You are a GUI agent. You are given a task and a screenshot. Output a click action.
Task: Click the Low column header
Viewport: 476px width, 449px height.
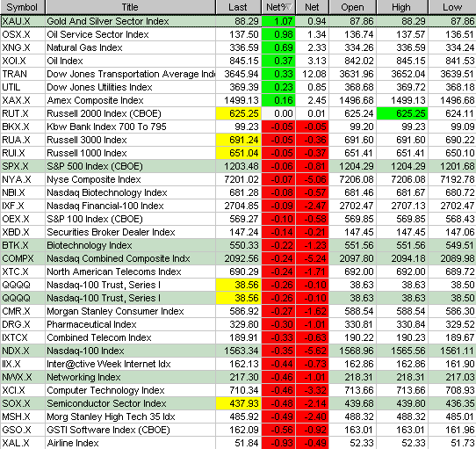(x=452, y=7)
